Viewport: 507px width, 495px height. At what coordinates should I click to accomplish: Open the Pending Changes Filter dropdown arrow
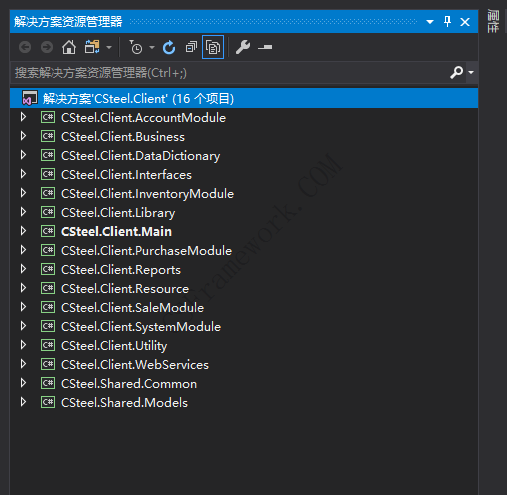pos(152,48)
